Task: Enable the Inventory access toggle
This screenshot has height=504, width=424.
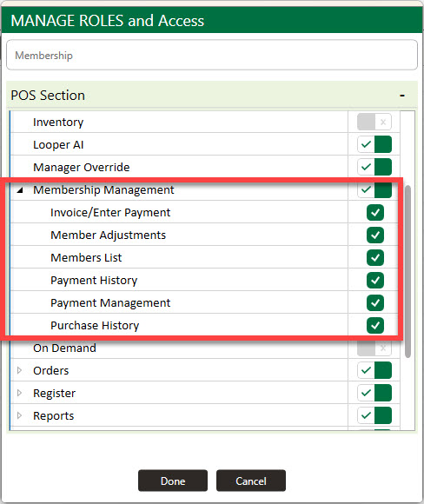Action: [374, 122]
